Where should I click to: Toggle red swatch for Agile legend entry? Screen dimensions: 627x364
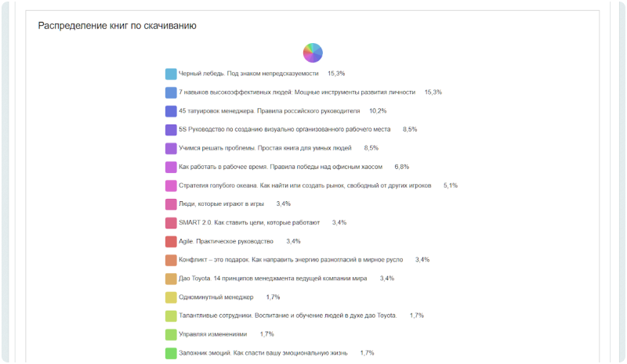coord(171,242)
